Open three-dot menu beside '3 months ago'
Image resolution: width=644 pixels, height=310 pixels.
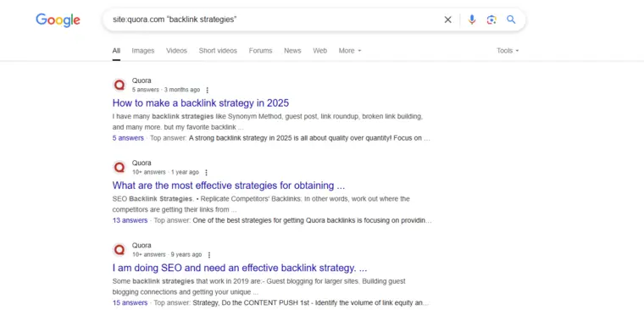click(207, 90)
